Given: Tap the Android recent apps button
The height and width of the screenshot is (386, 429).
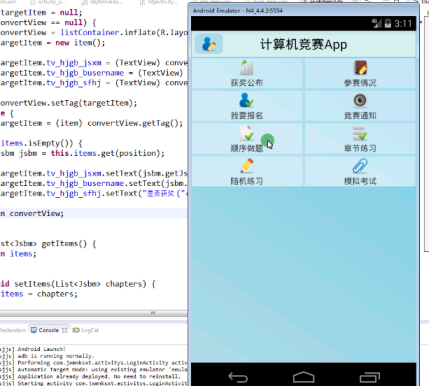Looking at the screenshot, I should pyautogui.click(x=370, y=377).
